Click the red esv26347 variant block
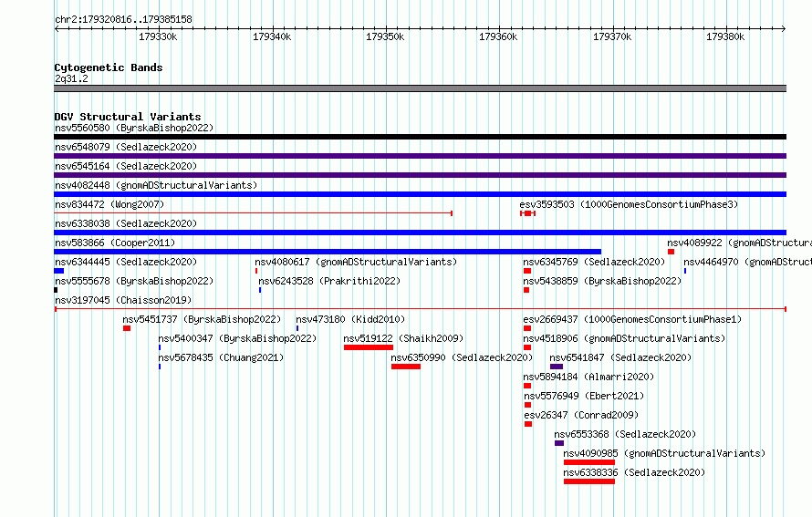 click(x=528, y=424)
